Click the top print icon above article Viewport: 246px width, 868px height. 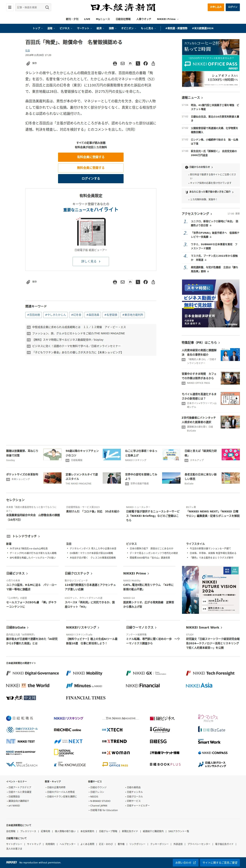[x=115, y=63]
